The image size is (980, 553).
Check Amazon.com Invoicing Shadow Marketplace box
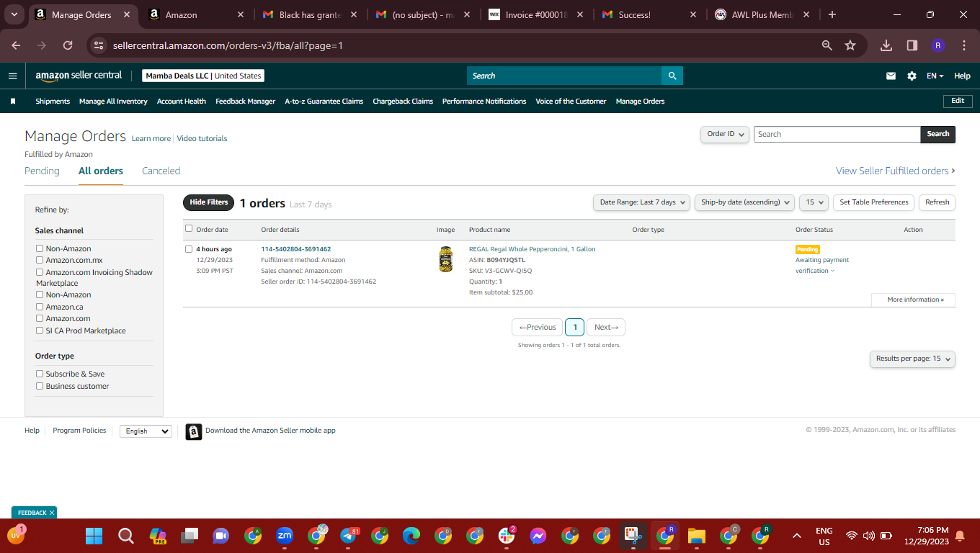click(40, 272)
